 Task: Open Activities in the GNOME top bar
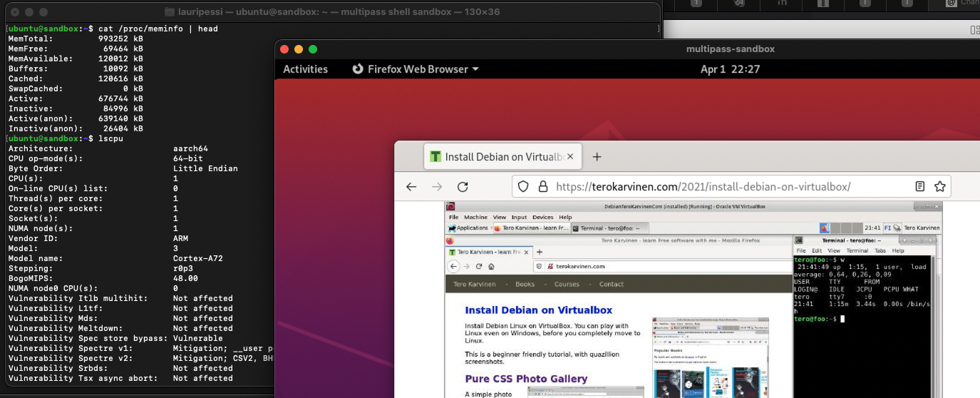(305, 69)
